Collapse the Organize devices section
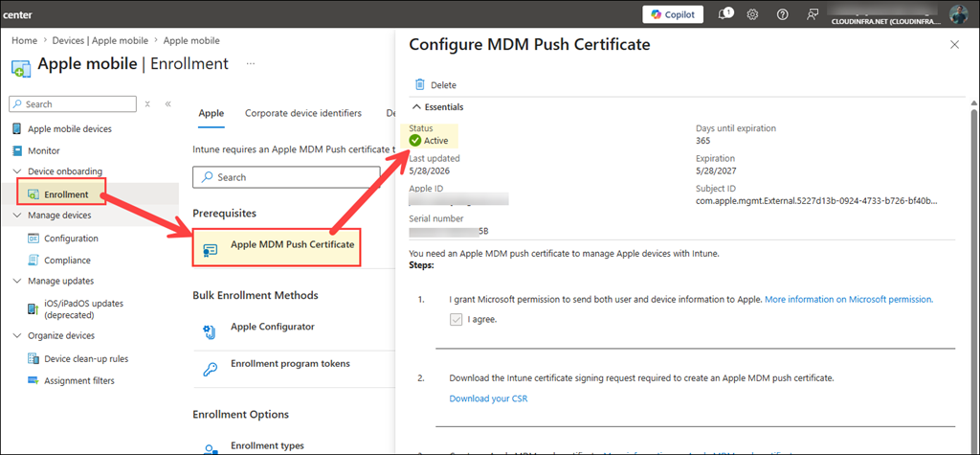The height and width of the screenshot is (455, 980). click(x=15, y=335)
